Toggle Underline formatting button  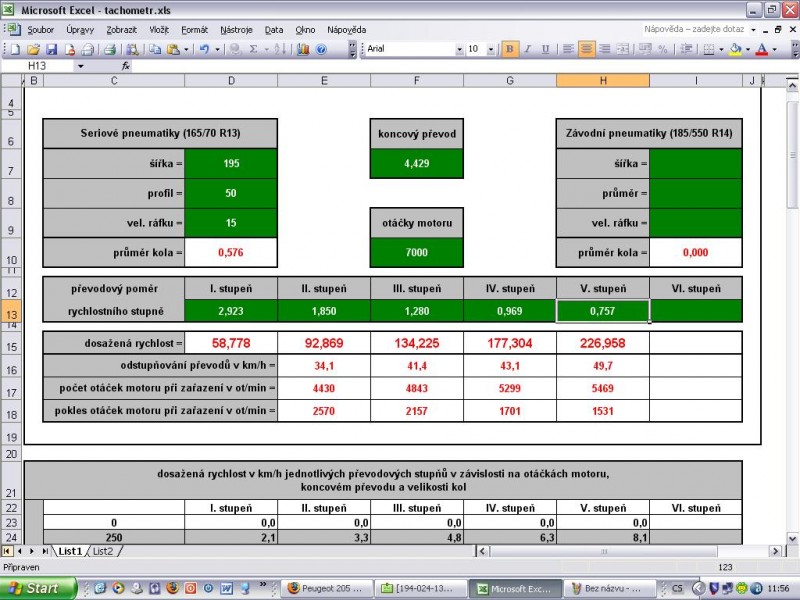click(544, 49)
